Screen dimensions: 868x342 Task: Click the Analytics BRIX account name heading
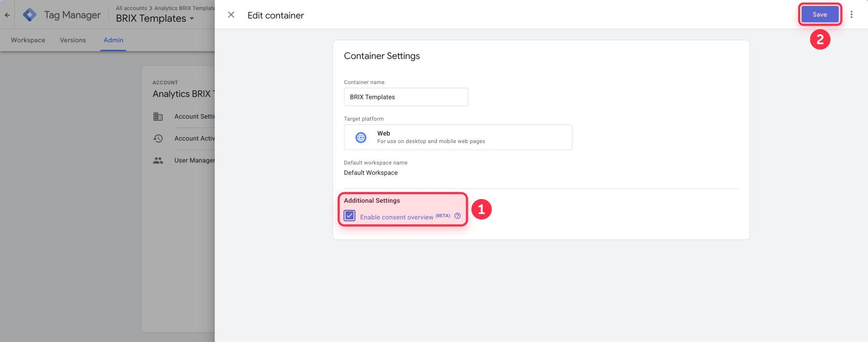[x=184, y=94]
